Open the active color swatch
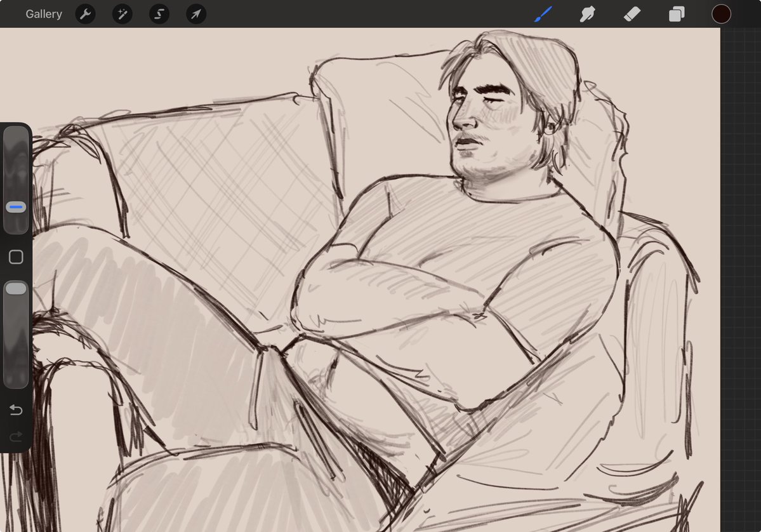761x532 pixels. coord(722,13)
